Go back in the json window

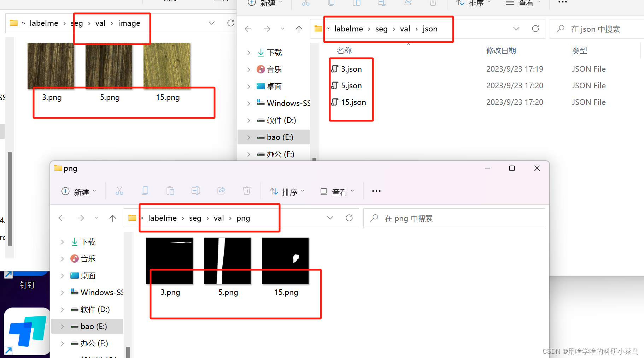248,29
